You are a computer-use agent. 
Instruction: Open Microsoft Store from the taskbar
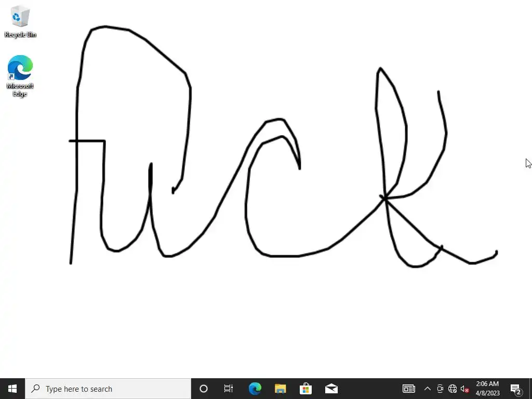click(x=305, y=389)
